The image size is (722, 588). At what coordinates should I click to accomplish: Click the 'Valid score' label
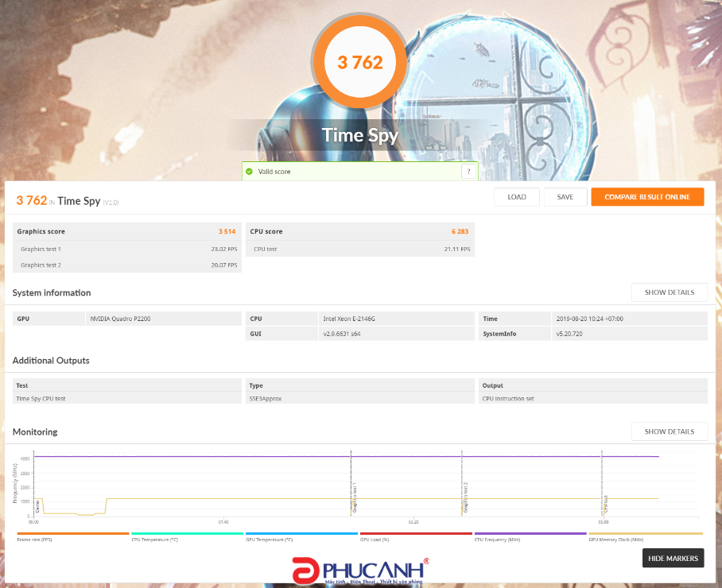pyautogui.click(x=274, y=172)
